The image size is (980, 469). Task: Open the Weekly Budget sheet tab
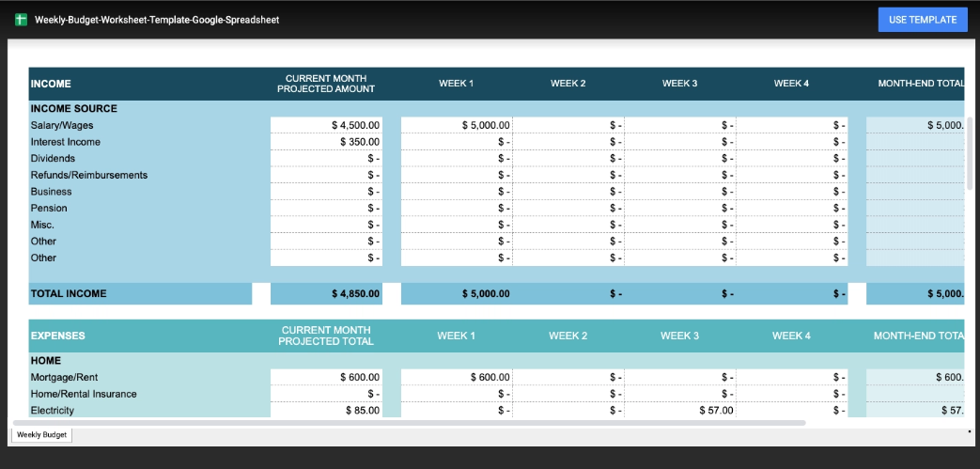(41, 434)
